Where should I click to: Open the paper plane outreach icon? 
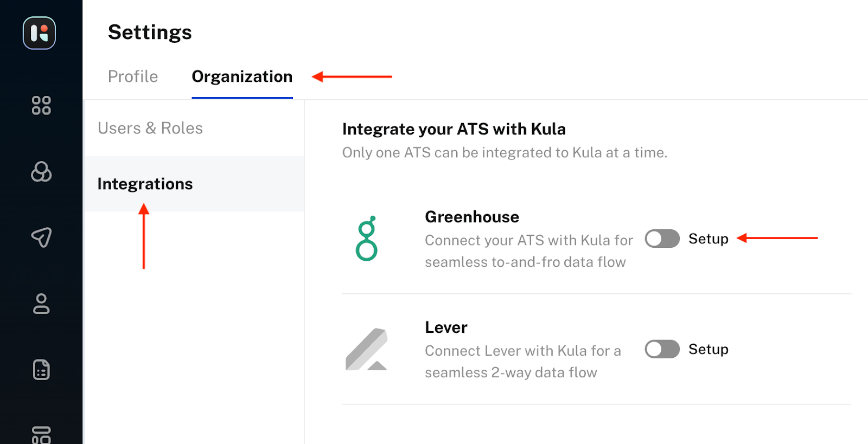(x=41, y=237)
